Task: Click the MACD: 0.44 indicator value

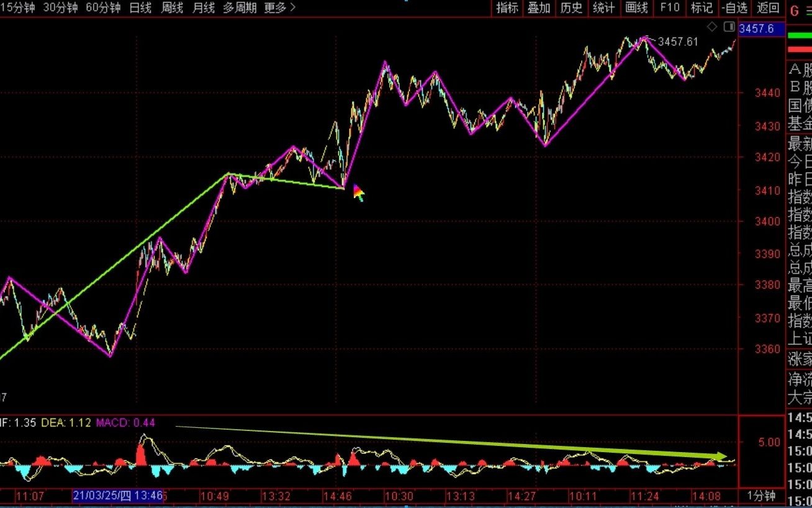Action: click(125, 423)
